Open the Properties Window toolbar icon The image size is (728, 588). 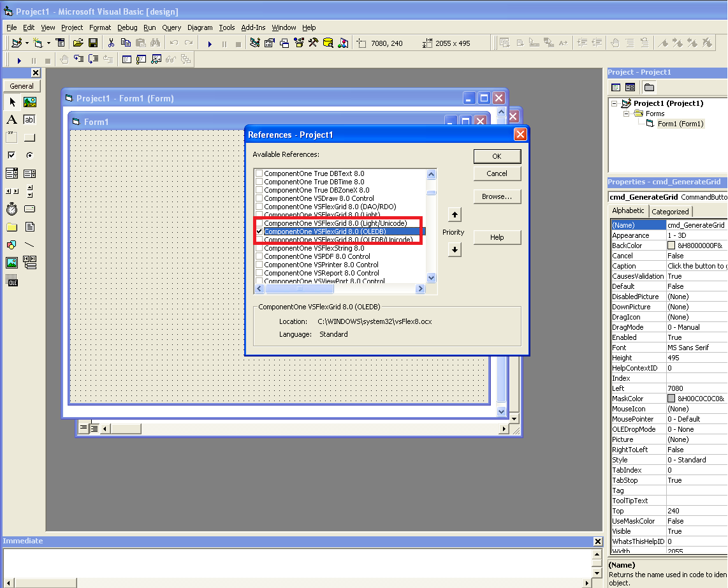[269, 43]
